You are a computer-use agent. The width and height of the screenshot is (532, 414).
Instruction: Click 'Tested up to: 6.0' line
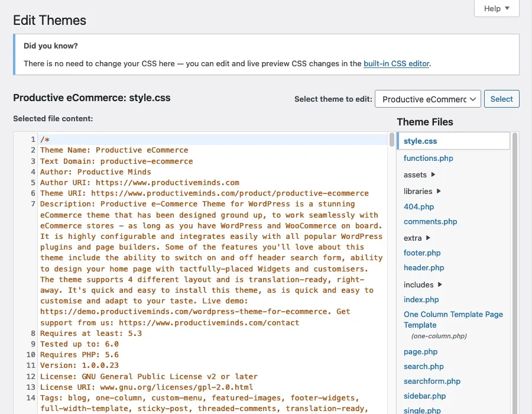(x=79, y=344)
